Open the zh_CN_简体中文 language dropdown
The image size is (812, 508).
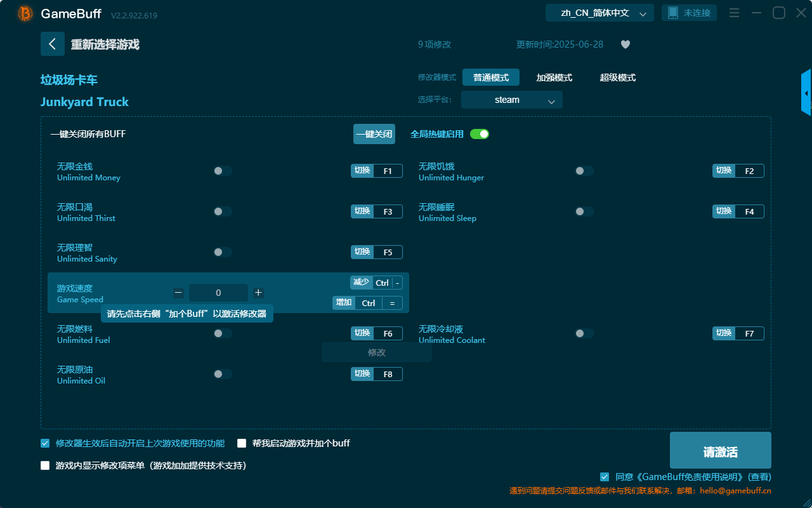pyautogui.click(x=599, y=12)
